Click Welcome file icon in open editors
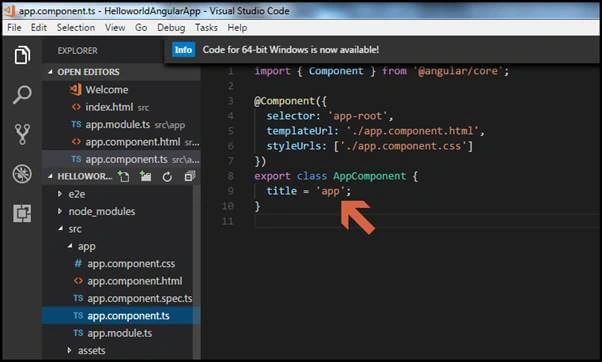Viewport: 602px width, 362px height. pos(76,89)
